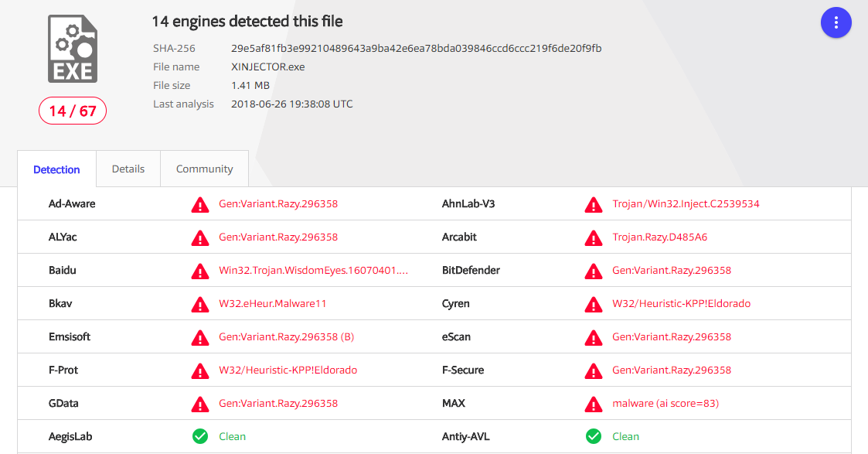Viewport: 868px width, 454px height.
Task: Click the F-Prot engine name
Action: point(63,370)
